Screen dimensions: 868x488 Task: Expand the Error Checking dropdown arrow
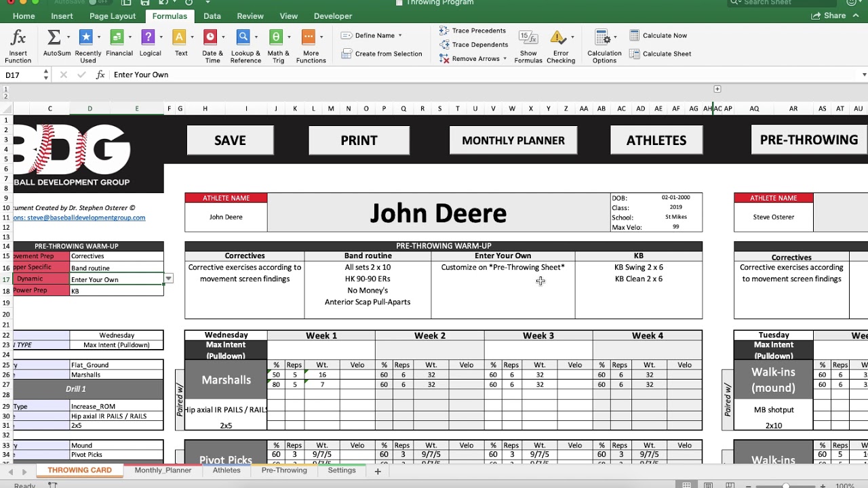pyautogui.click(x=573, y=37)
